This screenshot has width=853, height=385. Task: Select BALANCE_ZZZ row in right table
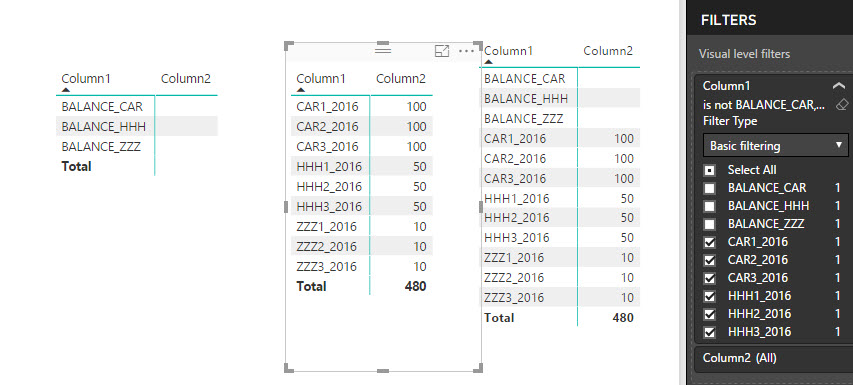559,119
